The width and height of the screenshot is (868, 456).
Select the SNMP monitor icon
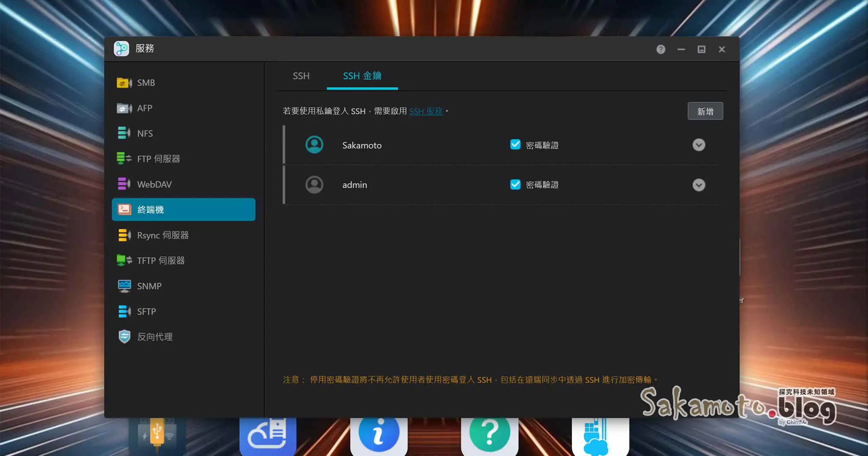point(124,286)
